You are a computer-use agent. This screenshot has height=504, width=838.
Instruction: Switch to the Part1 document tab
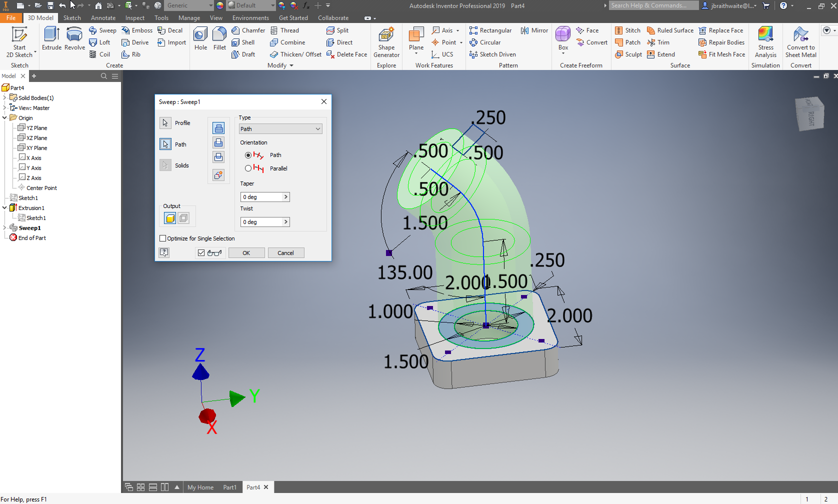pos(229,487)
